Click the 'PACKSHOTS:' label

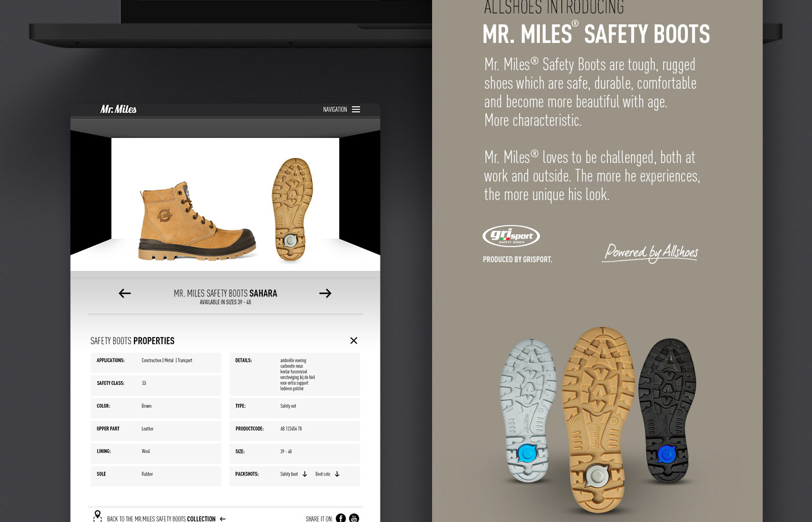click(247, 474)
